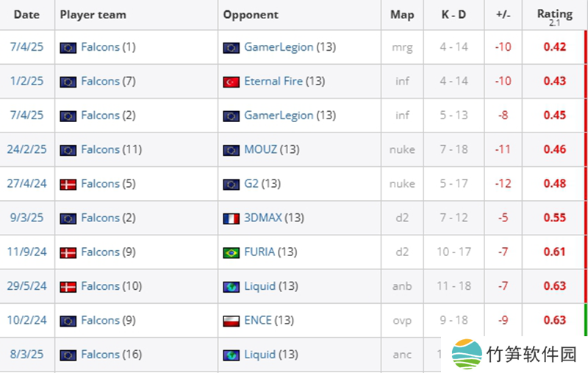588x373 pixels.
Task: Click the EU flag beside MOUZ
Action: (231, 150)
